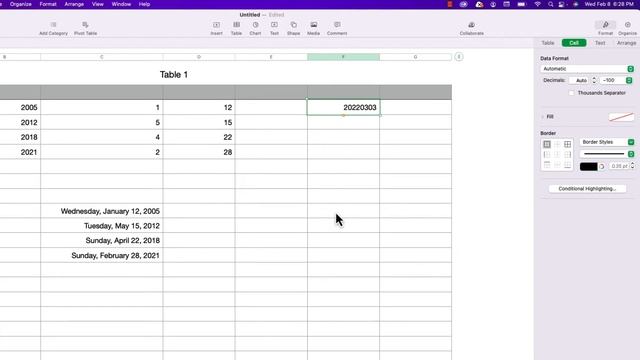Image resolution: width=640 pixels, height=360 pixels.
Task: Open the View menu
Action: pyautogui.click(x=98, y=4)
